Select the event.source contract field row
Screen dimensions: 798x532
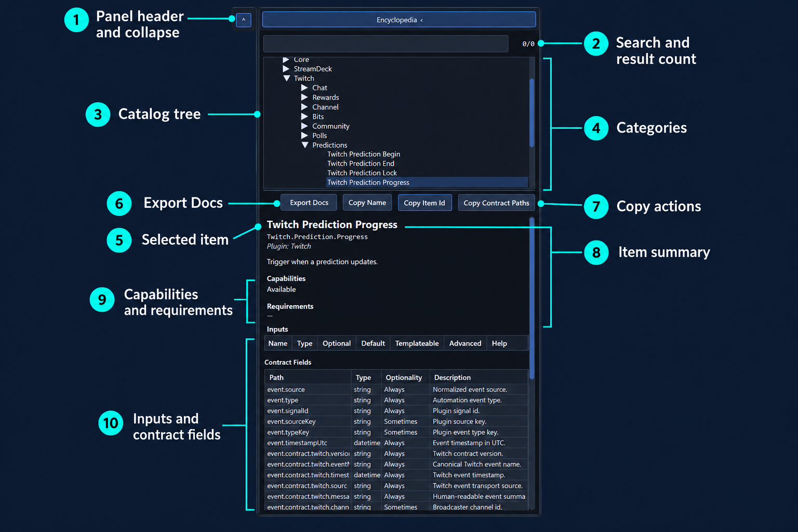click(x=396, y=390)
